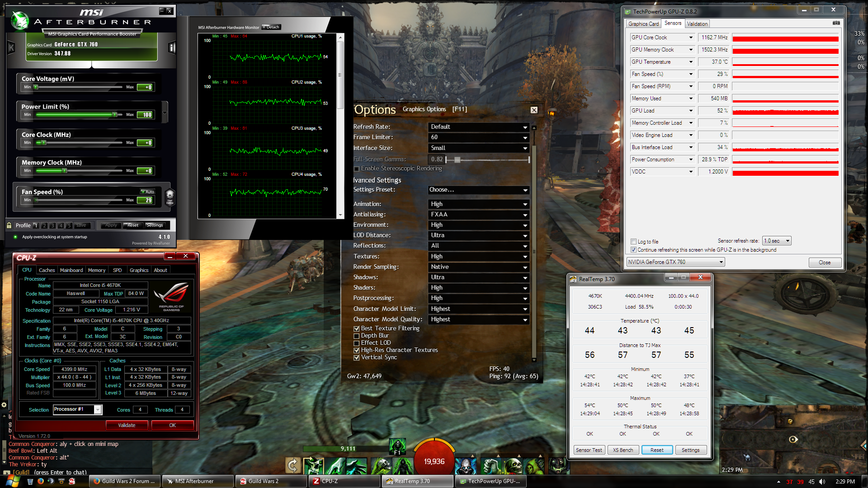The width and height of the screenshot is (868, 488).
Task: Click the Power Limit slider track
Action: click(79, 115)
